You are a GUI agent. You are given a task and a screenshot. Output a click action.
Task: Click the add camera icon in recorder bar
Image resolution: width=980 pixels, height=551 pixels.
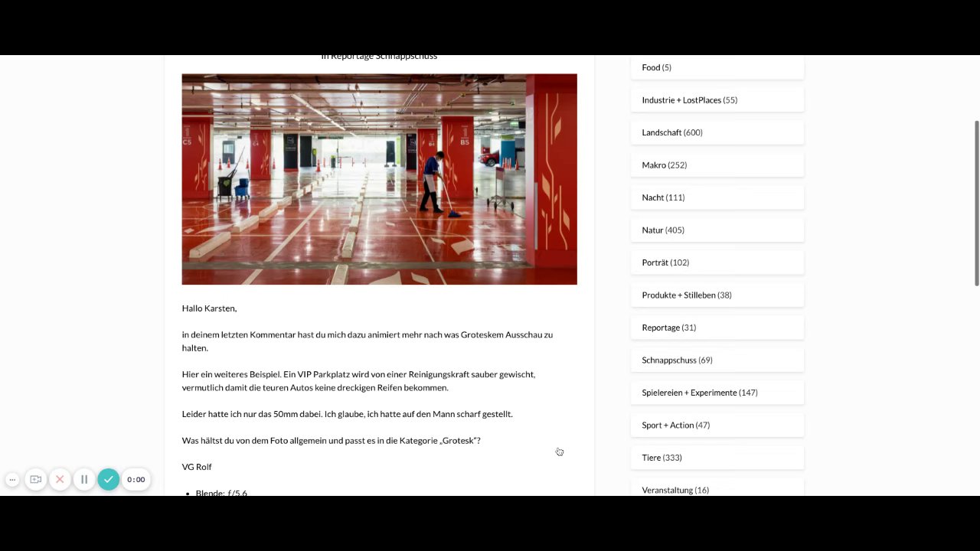[x=36, y=480]
